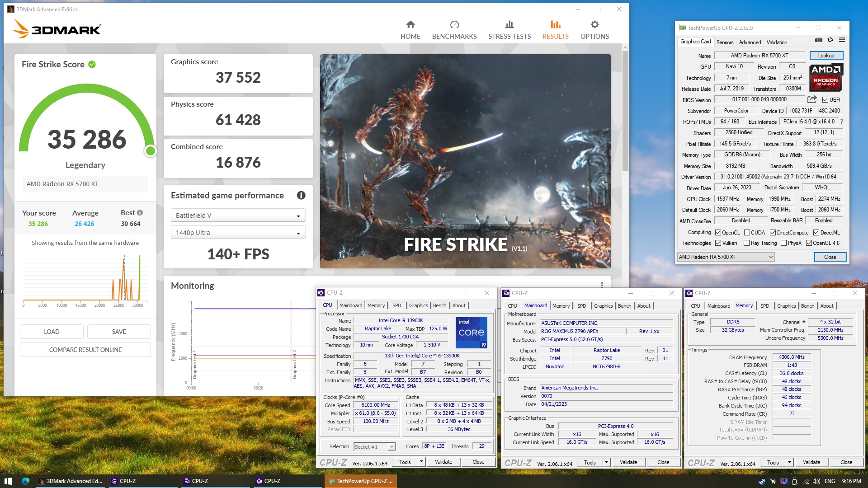Click Lookup button in GPU-Z
This screenshot has width=868, height=488.
click(x=826, y=56)
